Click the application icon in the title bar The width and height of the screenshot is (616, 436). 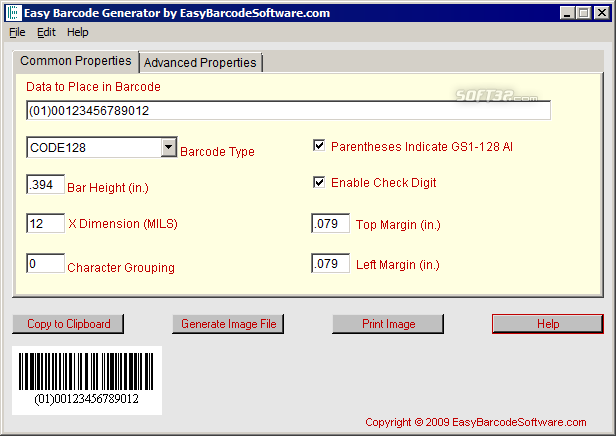coord(13,13)
